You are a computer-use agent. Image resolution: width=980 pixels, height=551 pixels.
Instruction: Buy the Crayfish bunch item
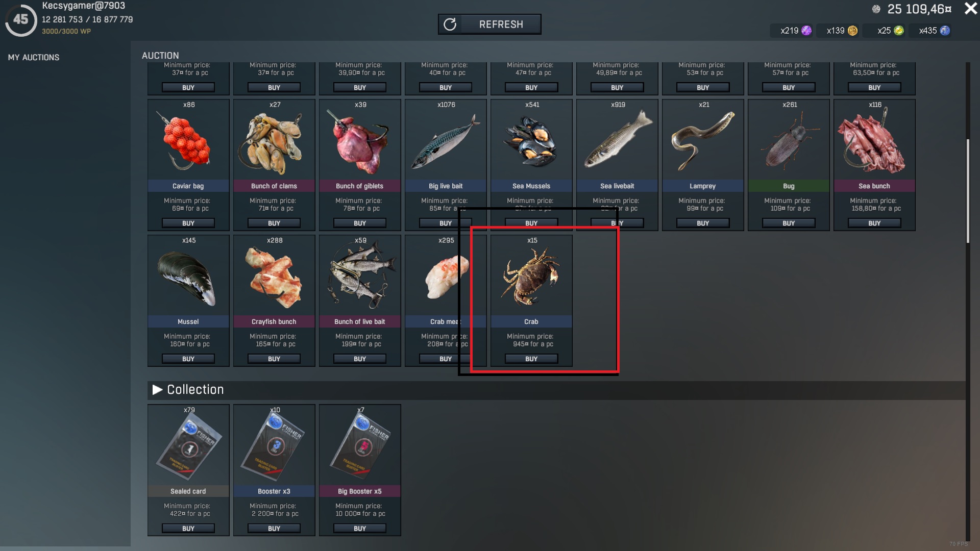tap(274, 359)
